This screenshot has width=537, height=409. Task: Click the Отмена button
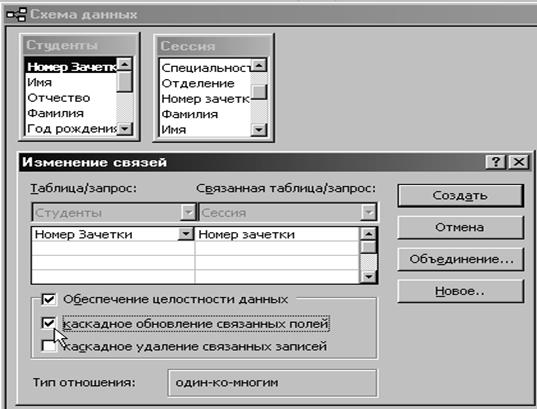460,227
